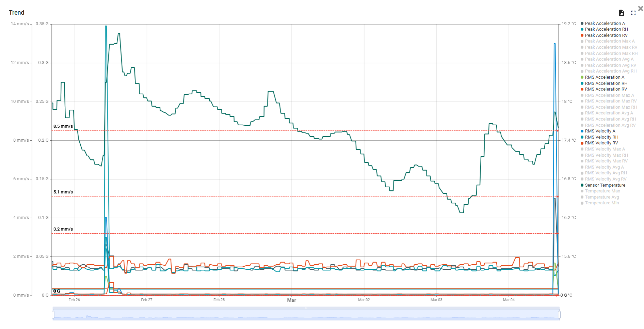Select the Temperature Min legend item
Viewport: 644px width, 329px height.
[x=601, y=203]
